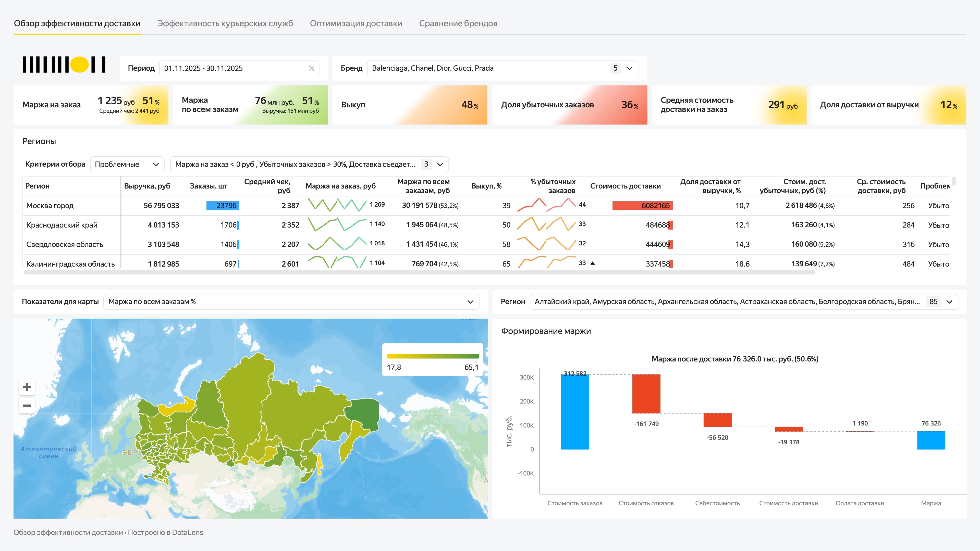Click the Доля доставки от выручки card
Image resolution: width=980 pixels, height=551 pixels.
point(888,105)
